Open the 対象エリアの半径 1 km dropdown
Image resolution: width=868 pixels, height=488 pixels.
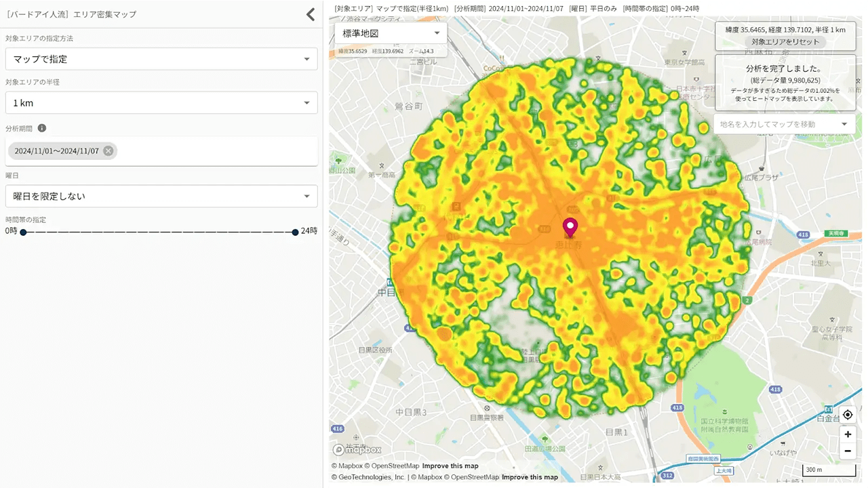[x=161, y=103]
